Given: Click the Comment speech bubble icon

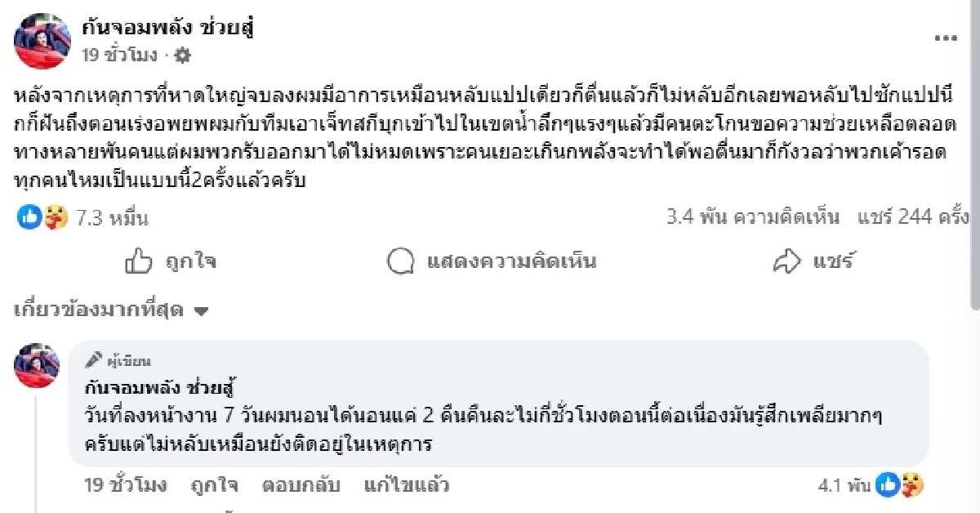Looking at the screenshot, I should [x=399, y=261].
